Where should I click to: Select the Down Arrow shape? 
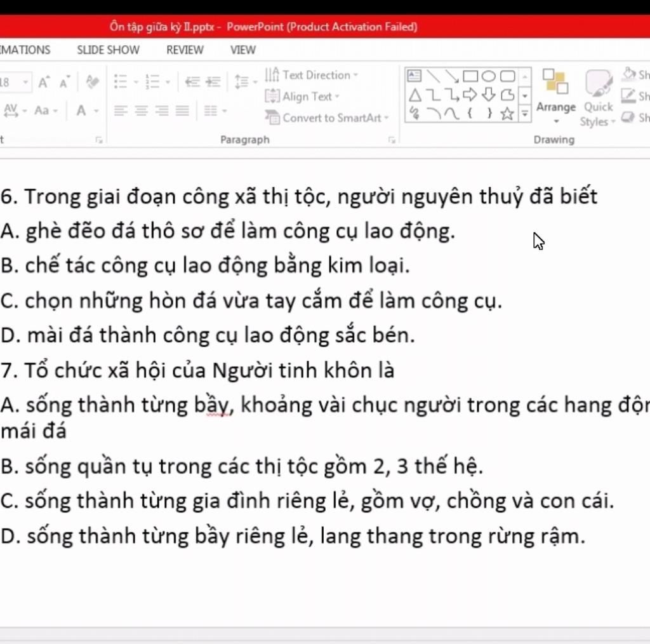pyautogui.click(x=489, y=95)
